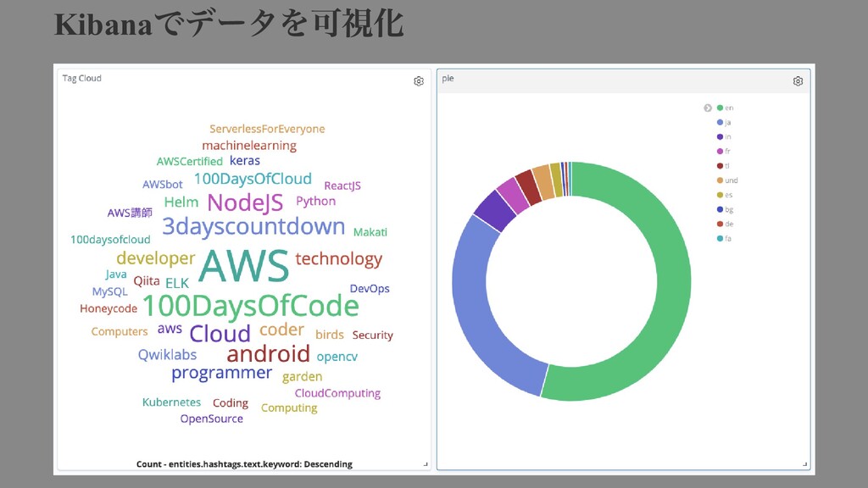Click the capitalized 'Cloud' tag
The height and width of the screenshot is (488, 868).
coord(220,334)
